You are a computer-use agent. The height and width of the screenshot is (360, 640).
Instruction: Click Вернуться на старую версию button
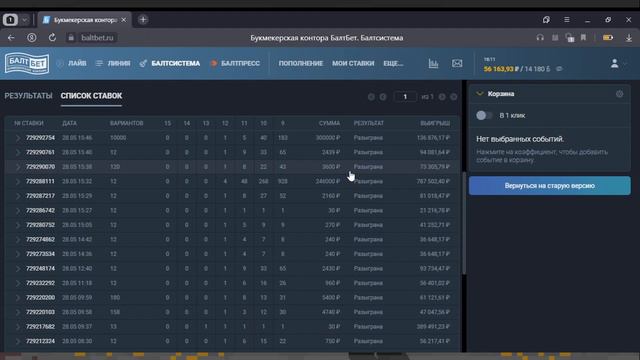pos(550,186)
